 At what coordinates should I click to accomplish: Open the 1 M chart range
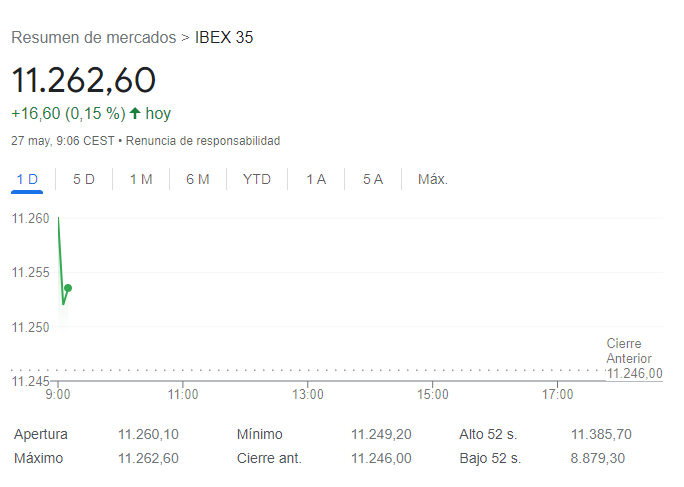(141, 180)
